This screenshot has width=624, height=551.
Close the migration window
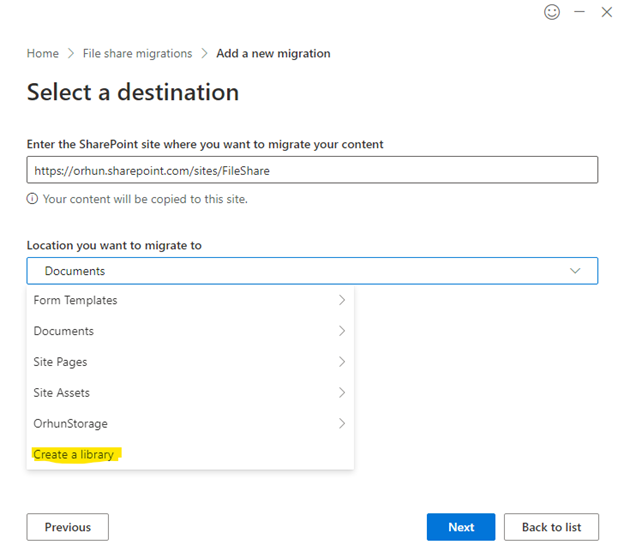click(607, 12)
